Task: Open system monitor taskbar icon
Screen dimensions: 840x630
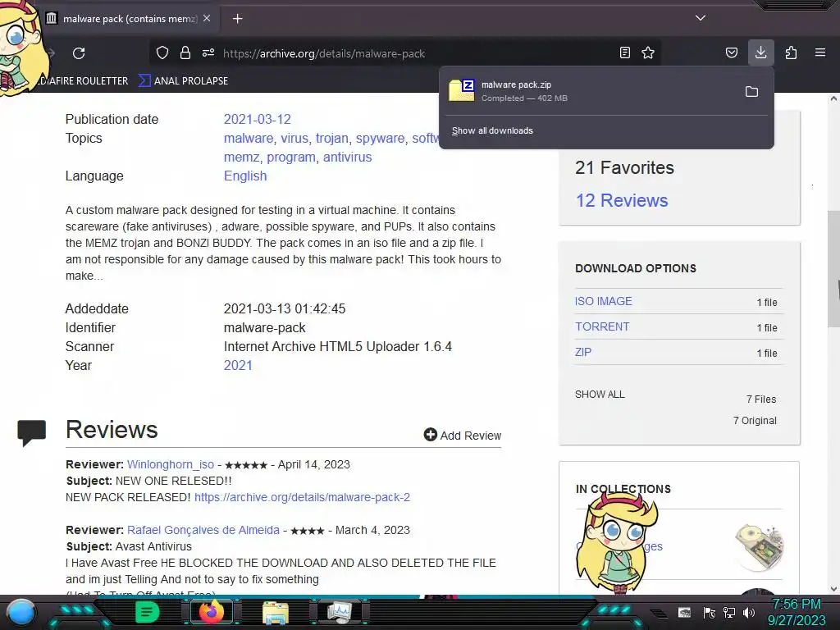Action: click(339, 612)
